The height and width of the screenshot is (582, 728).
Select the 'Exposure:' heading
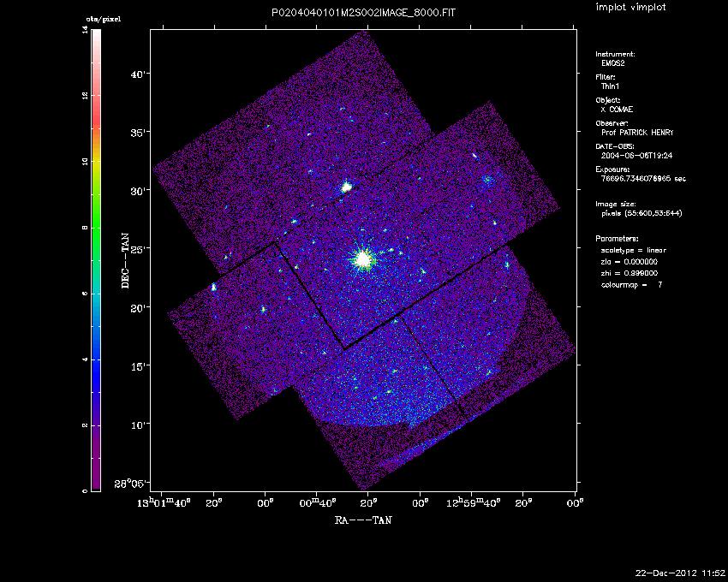pos(613,169)
